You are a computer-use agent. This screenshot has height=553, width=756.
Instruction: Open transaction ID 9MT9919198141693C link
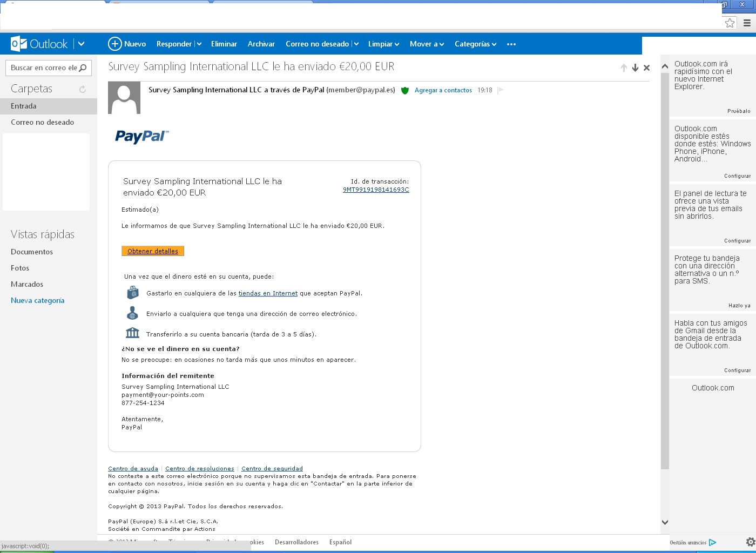coord(376,190)
